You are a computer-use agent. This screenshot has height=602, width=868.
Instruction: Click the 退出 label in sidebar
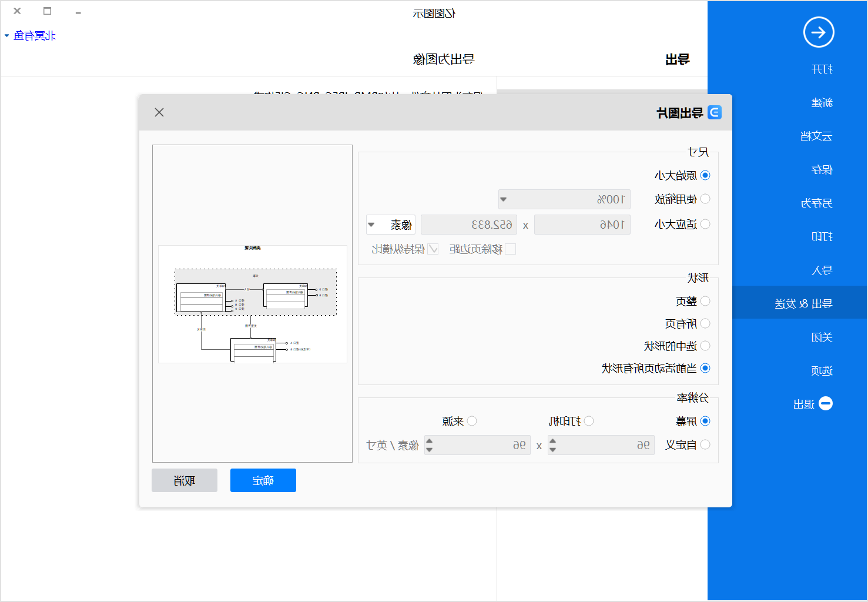click(x=804, y=404)
